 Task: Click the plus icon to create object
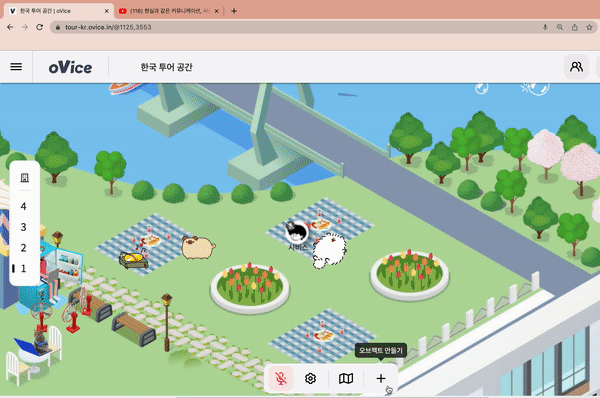pos(381,378)
